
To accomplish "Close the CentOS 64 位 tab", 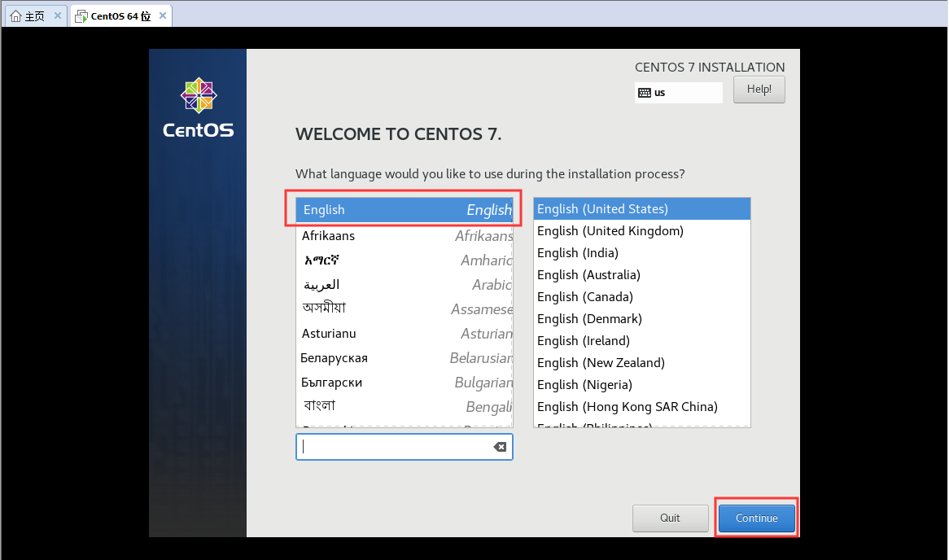I will (x=163, y=15).
